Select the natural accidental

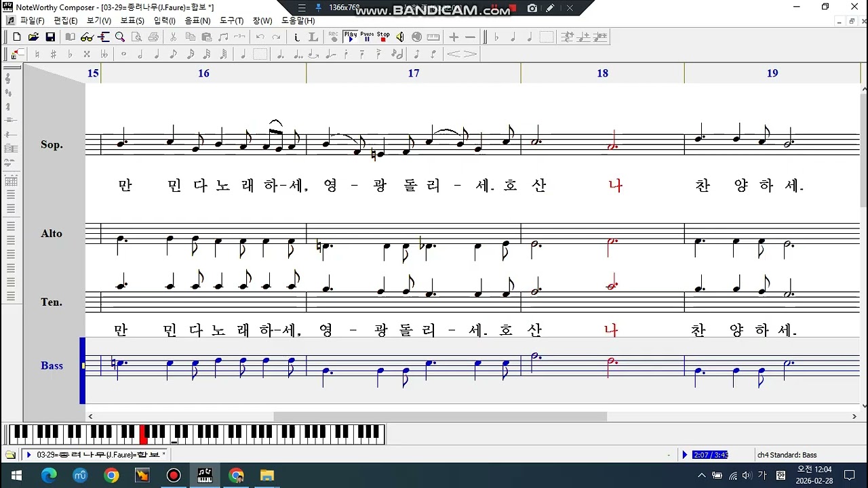(37, 54)
